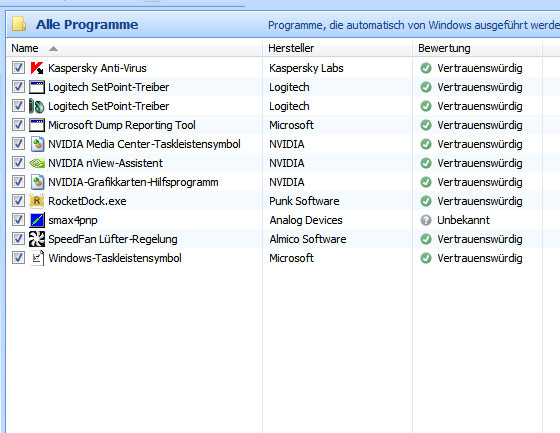
Task: Disable Microsoft Dump Reporting Tool checkbox
Action: point(18,125)
